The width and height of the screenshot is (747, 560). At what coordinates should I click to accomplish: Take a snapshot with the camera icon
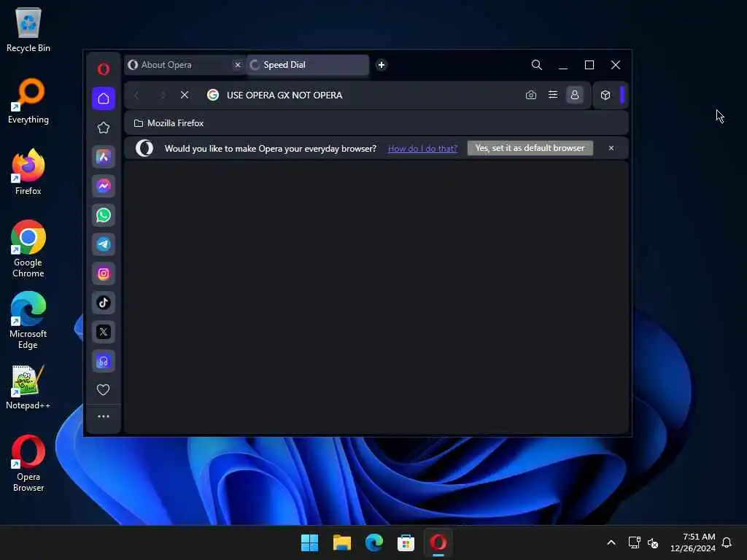click(531, 96)
